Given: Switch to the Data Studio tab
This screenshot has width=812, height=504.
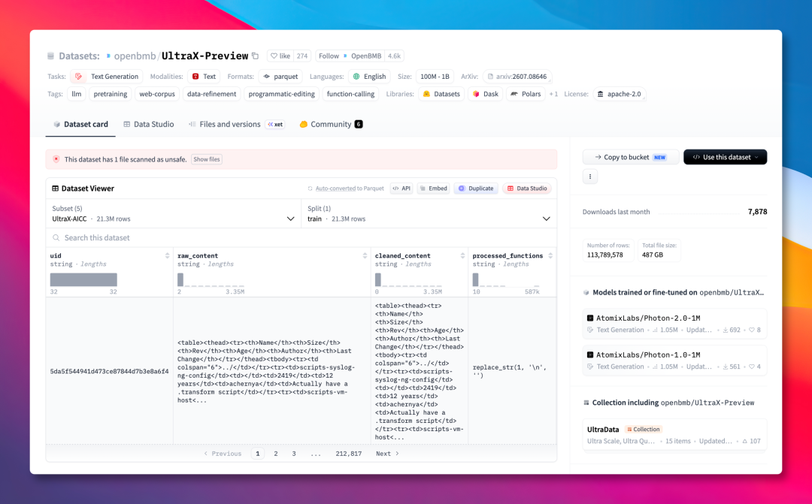Looking at the screenshot, I should click(149, 124).
